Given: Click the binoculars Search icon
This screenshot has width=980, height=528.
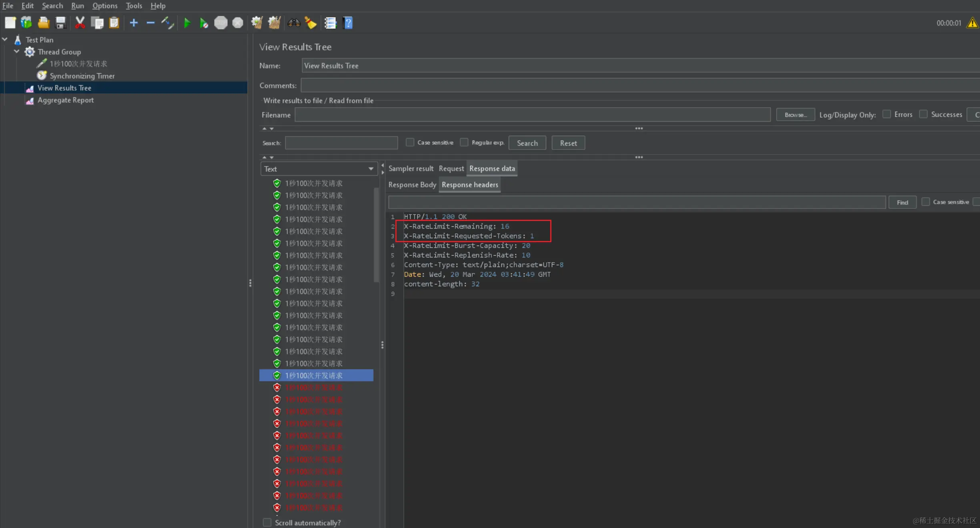Looking at the screenshot, I should pyautogui.click(x=294, y=23).
